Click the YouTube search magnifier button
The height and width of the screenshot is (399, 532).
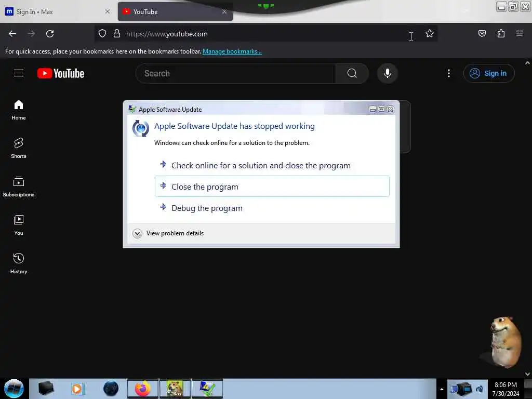tap(352, 73)
